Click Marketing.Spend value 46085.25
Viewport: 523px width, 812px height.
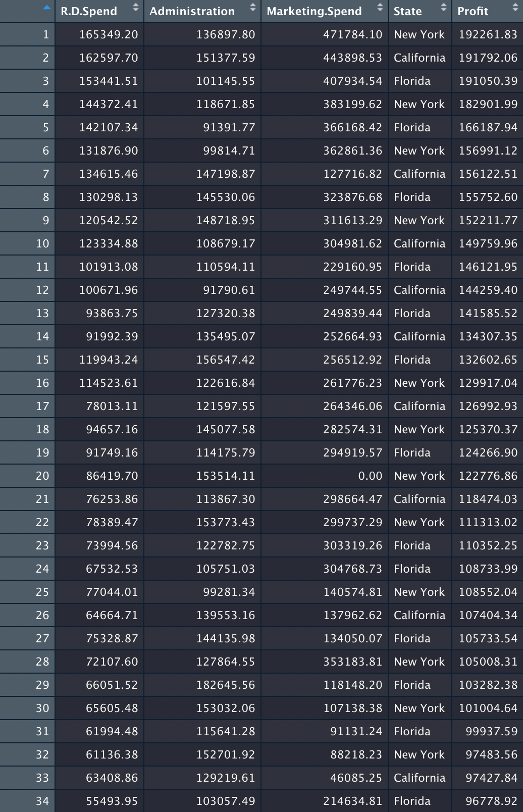pos(356,778)
